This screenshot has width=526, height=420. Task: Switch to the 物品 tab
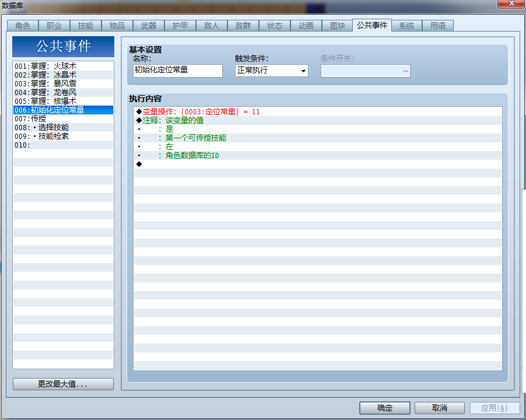[x=117, y=26]
